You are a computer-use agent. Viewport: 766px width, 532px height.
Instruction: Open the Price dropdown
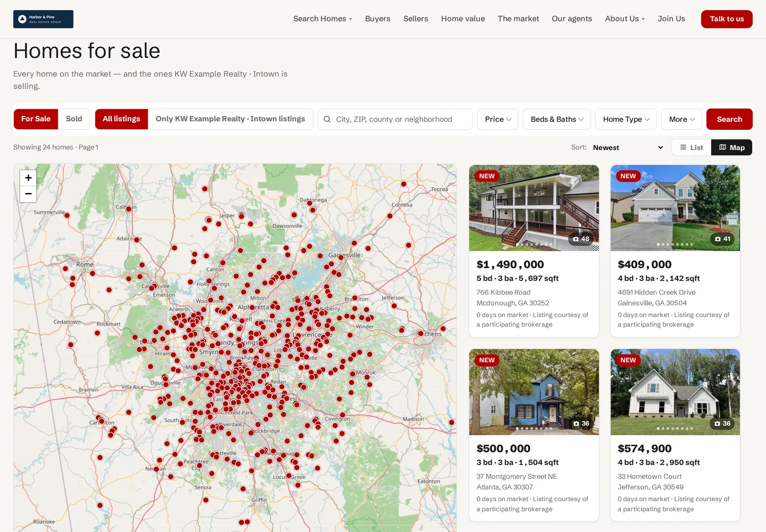tap(498, 119)
